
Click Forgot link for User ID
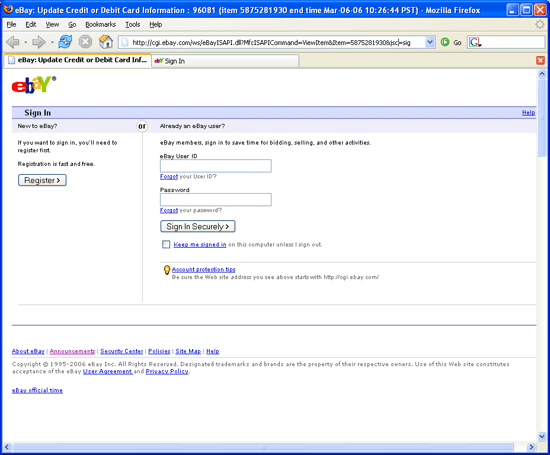click(x=169, y=176)
